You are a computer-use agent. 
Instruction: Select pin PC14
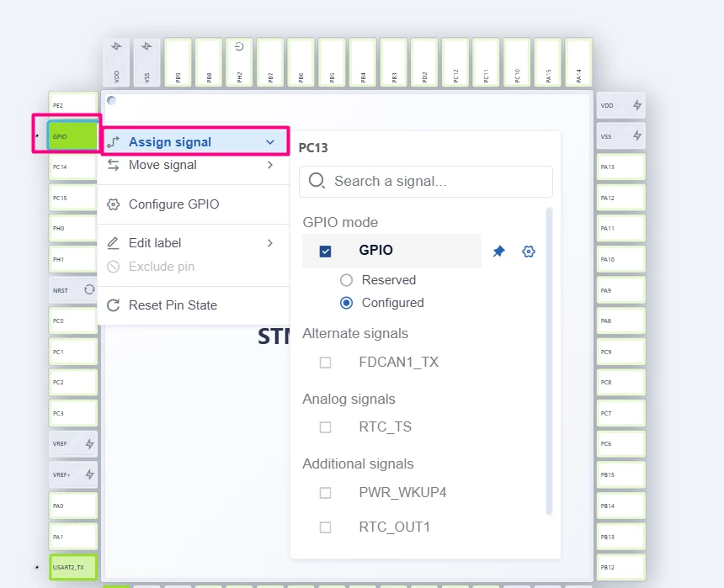coord(73,167)
